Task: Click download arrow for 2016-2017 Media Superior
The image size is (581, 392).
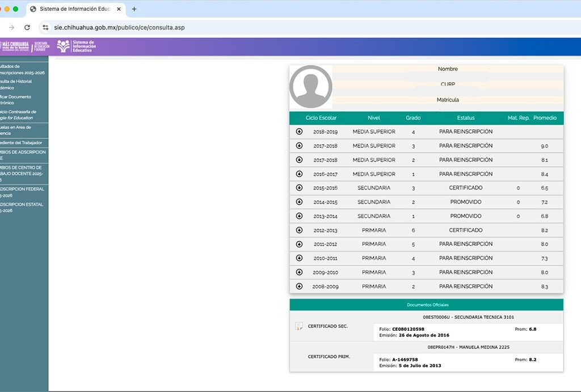Action: (x=299, y=174)
